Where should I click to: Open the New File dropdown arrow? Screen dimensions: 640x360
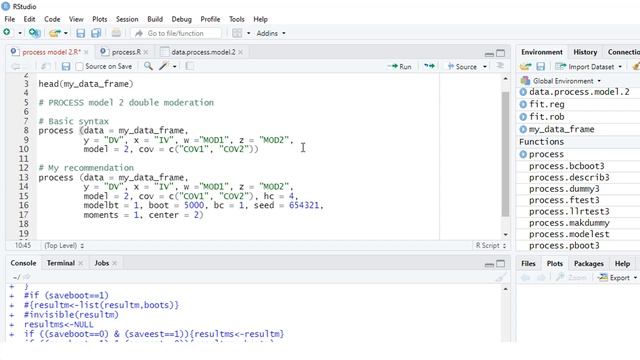coord(20,33)
